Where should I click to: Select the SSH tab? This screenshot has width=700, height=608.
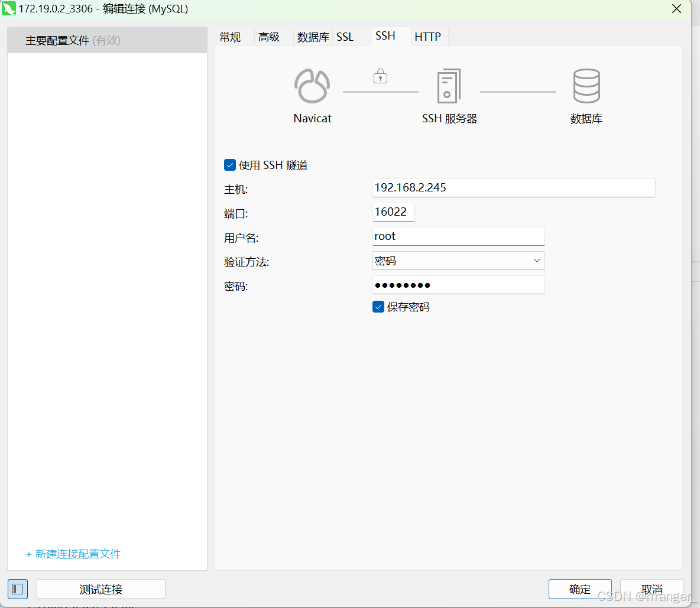[x=391, y=35]
